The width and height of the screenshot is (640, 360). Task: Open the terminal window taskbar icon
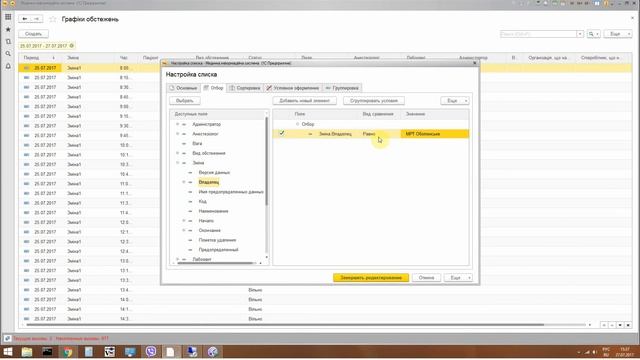click(x=47, y=351)
